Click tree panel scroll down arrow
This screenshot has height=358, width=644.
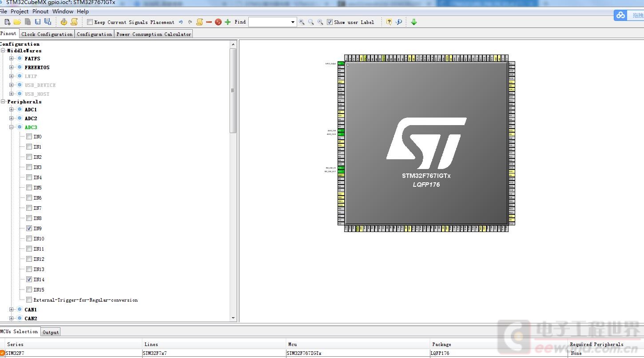[x=233, y=318]
